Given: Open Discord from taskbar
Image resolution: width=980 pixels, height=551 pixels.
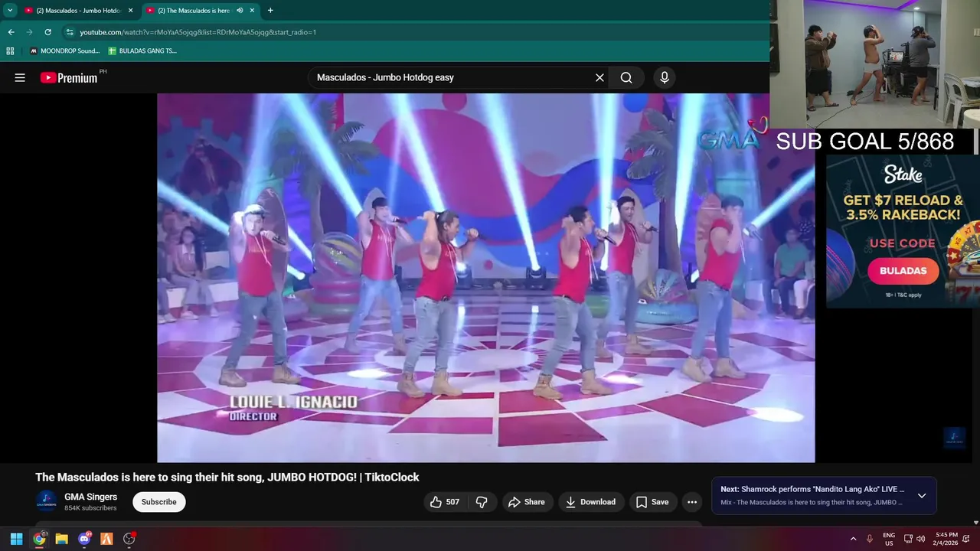Looking at the screenshot, I should click(x=84, y=539).
